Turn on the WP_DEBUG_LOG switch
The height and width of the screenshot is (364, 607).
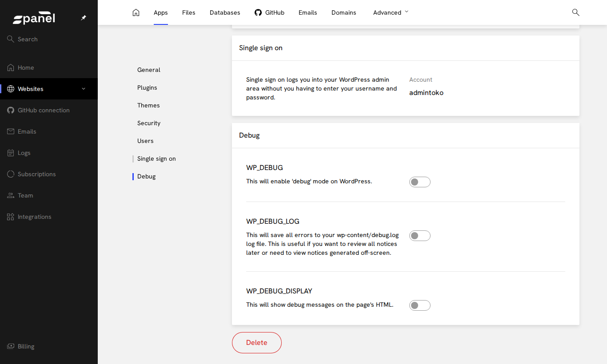tap(420, 236)
